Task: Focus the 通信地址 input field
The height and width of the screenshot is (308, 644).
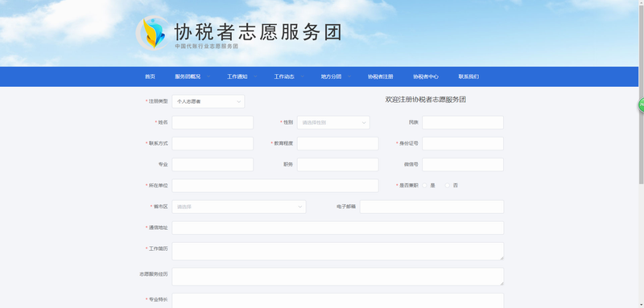Action: click(x=337, y=228)
